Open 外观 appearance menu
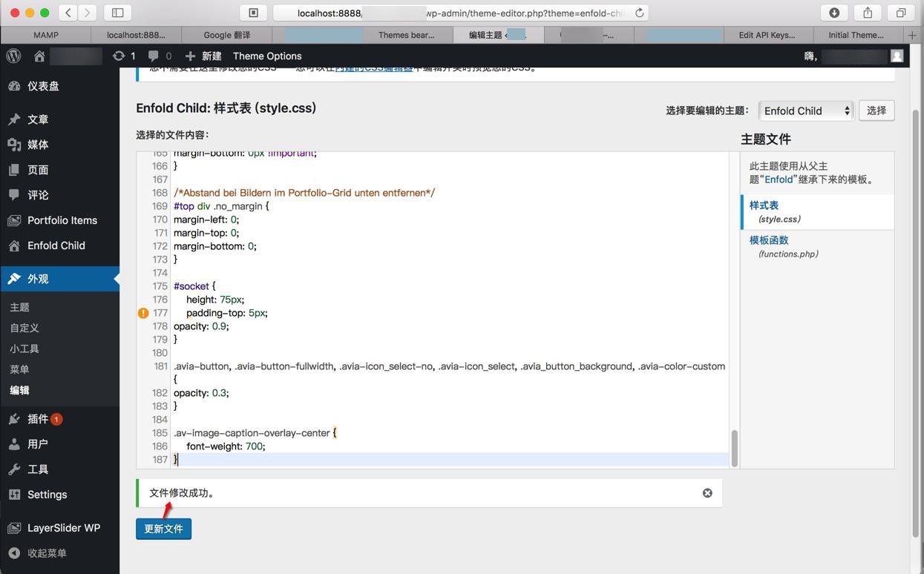Screen dimensions: 924x574 [59, 279]
